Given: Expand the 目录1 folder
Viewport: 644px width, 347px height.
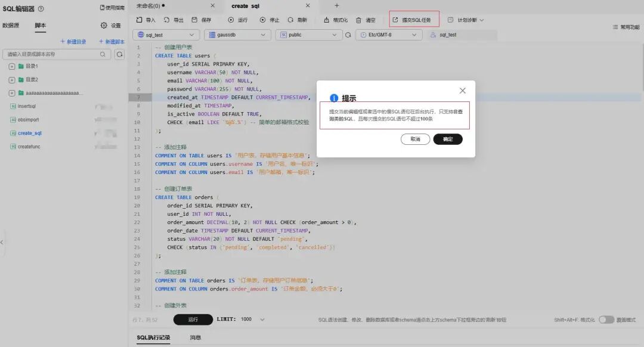Looking at the screenshot, I should tap(12, 66).
